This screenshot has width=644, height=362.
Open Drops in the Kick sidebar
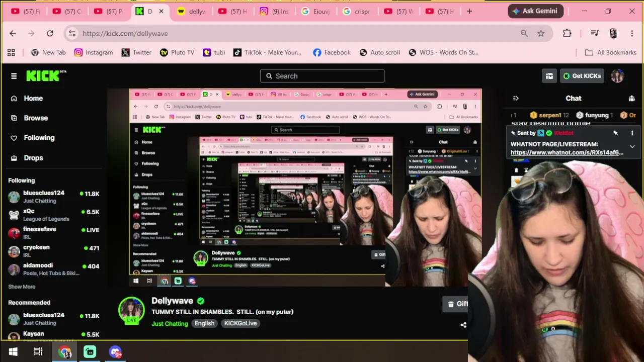pyautogui.click(x=33, y=158)
